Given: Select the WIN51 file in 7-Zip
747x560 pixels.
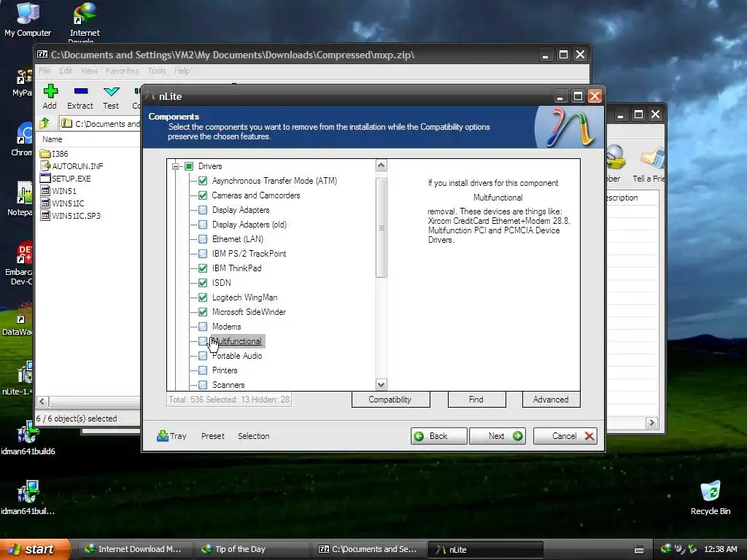Looking at the screenshot, I should [58, 191].
